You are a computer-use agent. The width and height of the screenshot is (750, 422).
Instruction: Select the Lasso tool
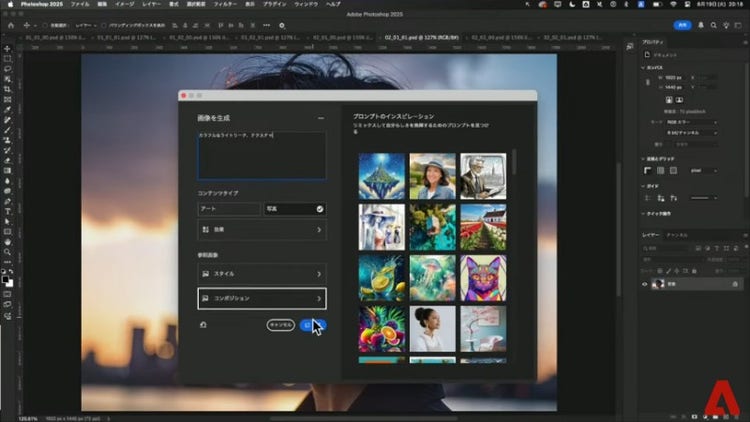point(7,70)
